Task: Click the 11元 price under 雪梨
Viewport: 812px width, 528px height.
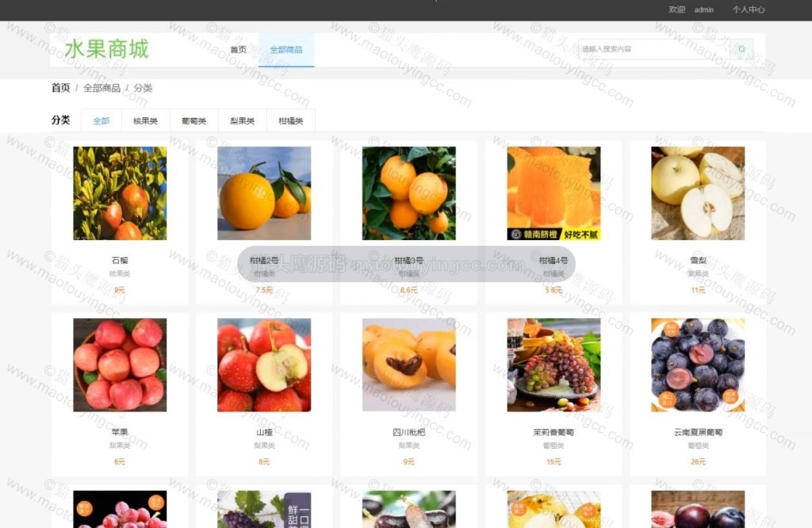Action: click(x=698, y=290)
